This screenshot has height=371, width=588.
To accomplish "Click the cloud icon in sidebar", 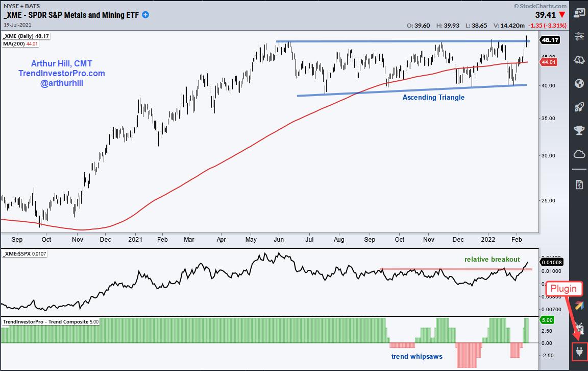I will tap(579, 154).
